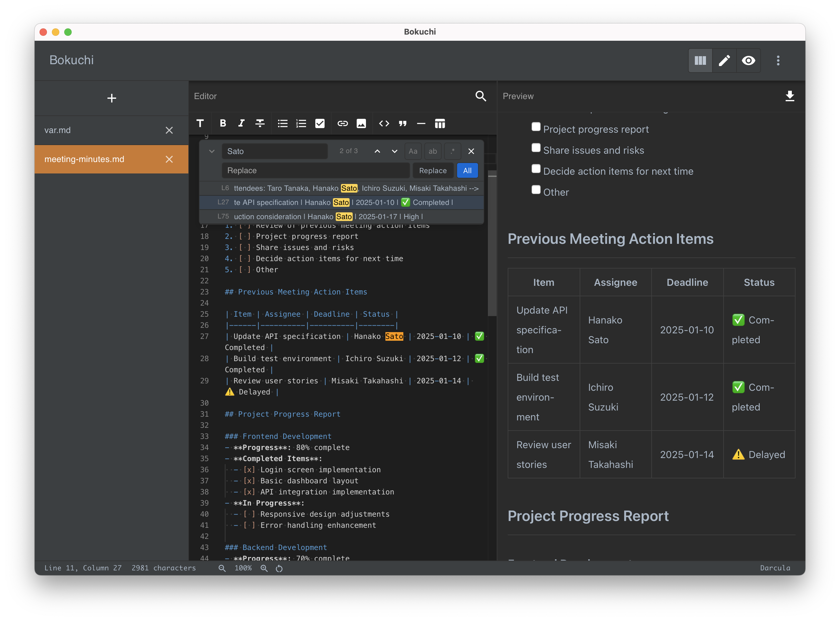Check the 'Project progress report' checkbox
This screenshot has height=621, width=840.
pyautogui.click(x=536, y=127)
